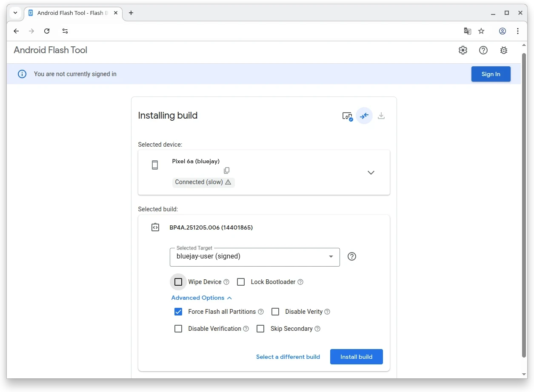Open a new browser tab

click(x=131, y=13)
